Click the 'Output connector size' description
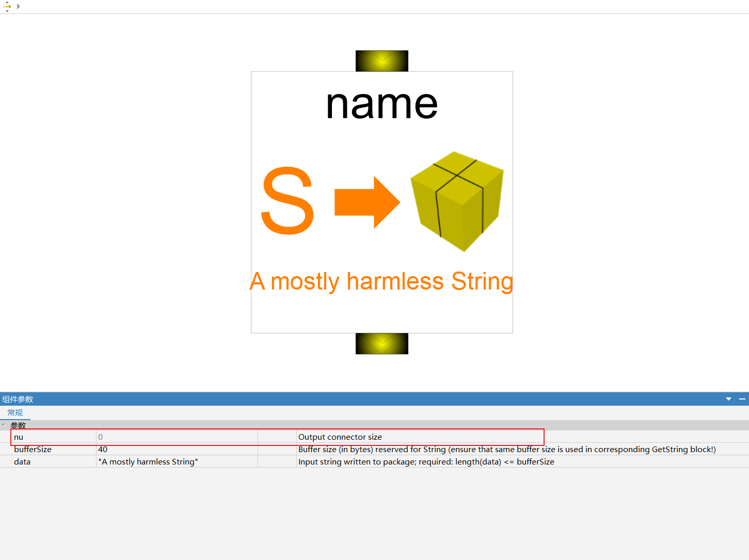 tap(340, 437)
